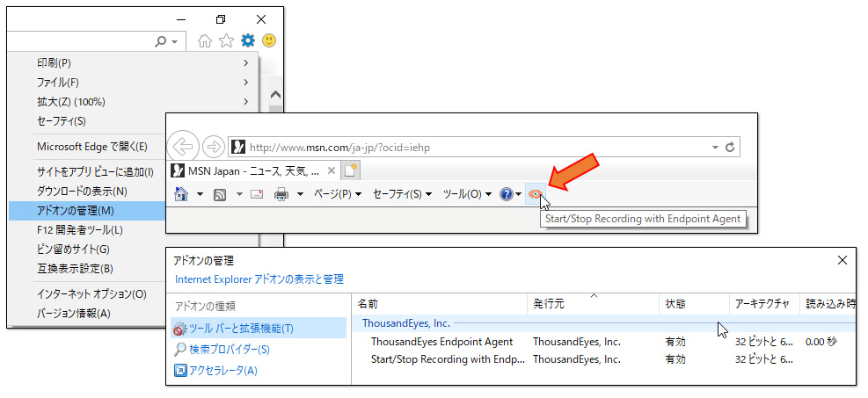
Task: Open the ページ(P) dropdown menu
Action: (337, 194)
